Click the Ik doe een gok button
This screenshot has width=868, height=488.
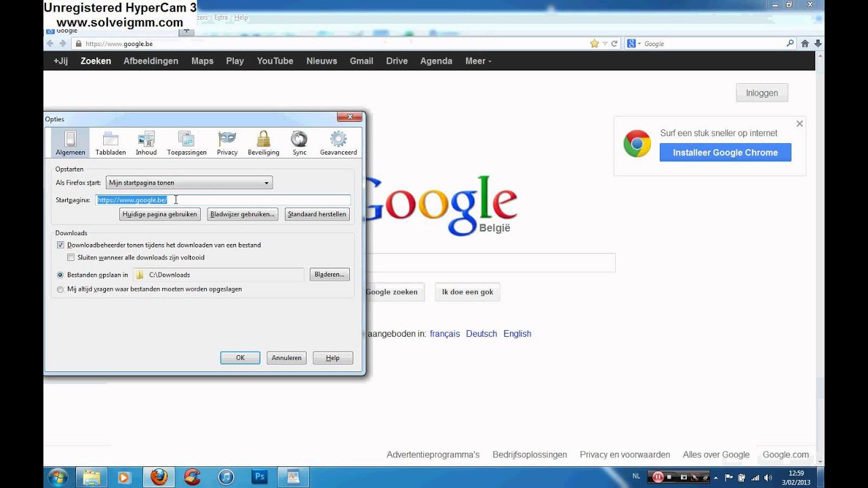click(467, 292)
